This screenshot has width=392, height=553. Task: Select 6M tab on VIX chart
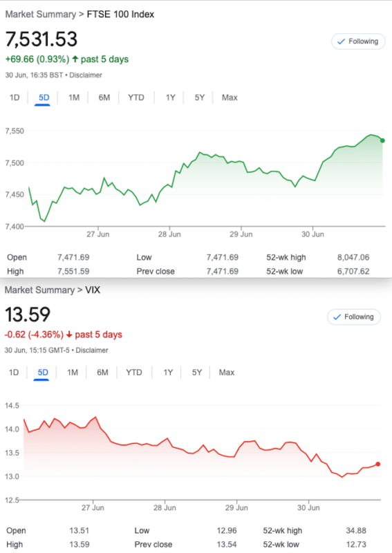click(x=102, y=373)
